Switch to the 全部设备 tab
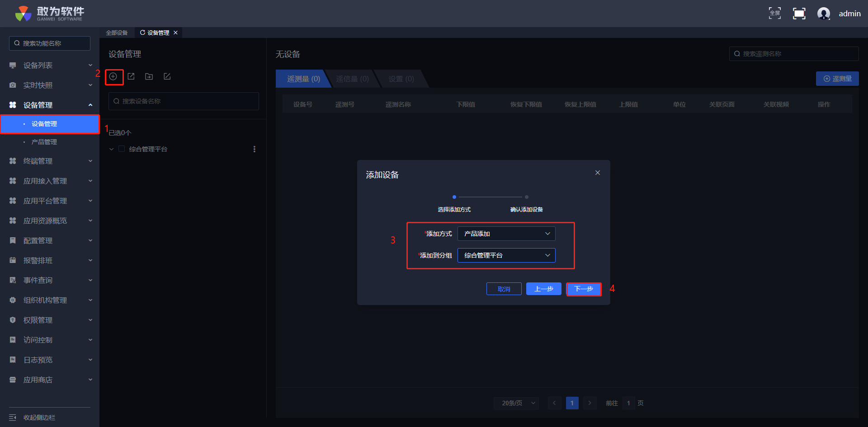This screenshot has width=868, height=427. 117,33
